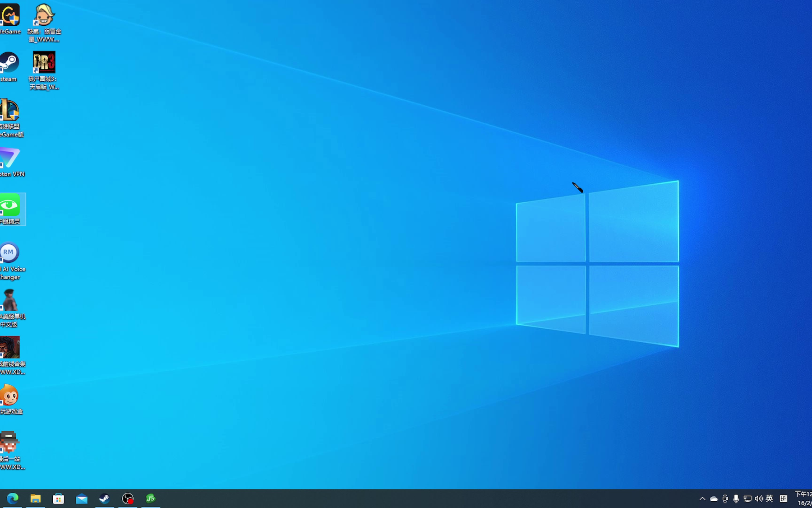Toggle the 英 input language indicator
812x508 pixels.
click(770, 499)
